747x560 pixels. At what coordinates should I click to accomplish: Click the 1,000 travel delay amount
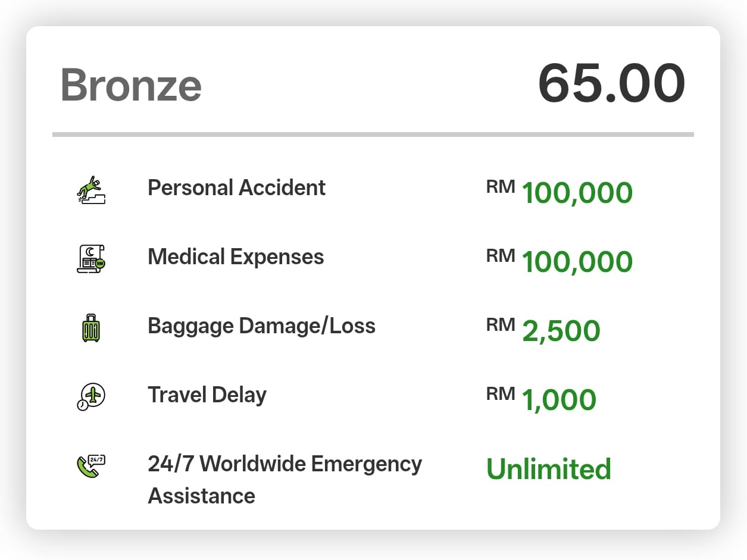pos(559,401)
